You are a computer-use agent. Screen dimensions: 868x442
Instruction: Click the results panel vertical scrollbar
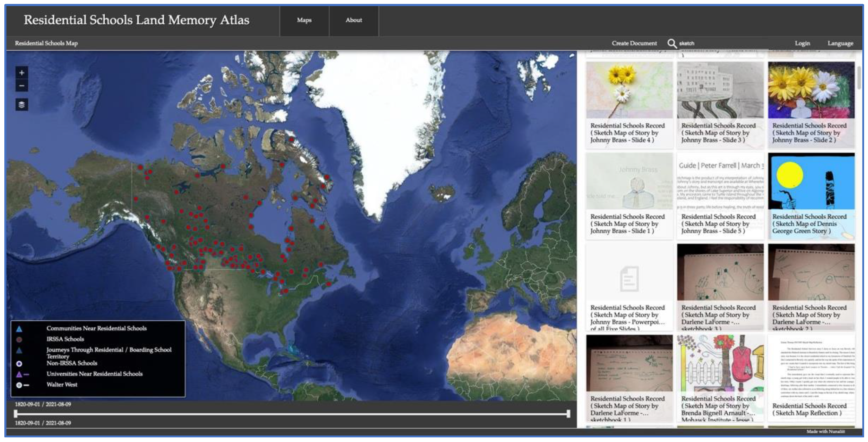pos(859,78)
